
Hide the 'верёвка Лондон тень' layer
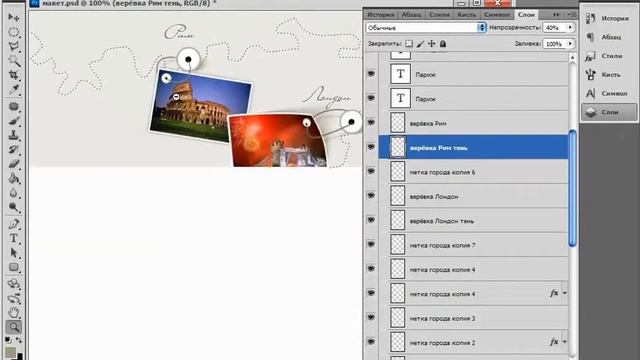tap(371, 220)
